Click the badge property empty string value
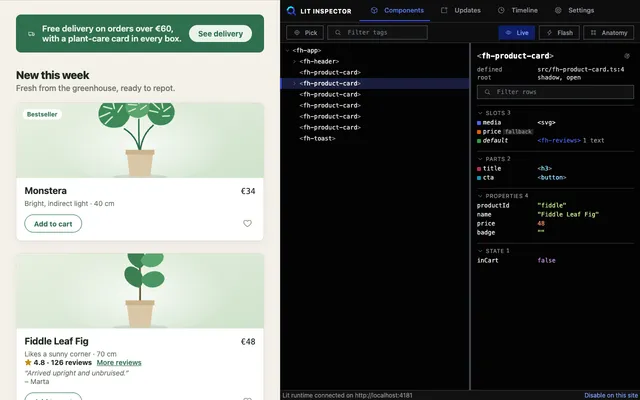Image resolution: width=640 pixels, height=400 pixels. (541, 232)
